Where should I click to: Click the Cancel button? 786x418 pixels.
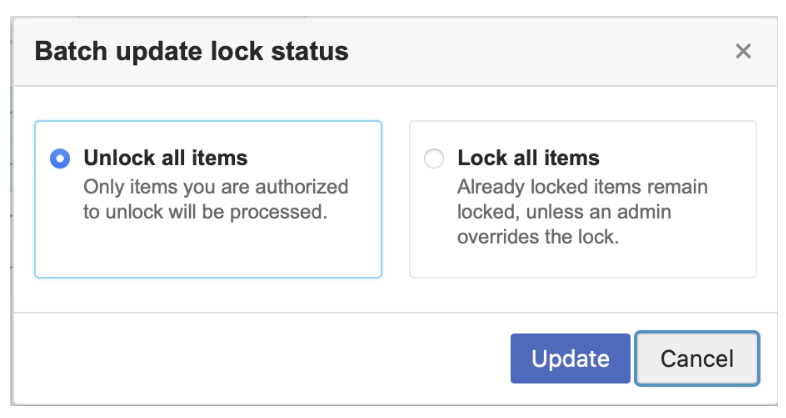click(x=697, y=358)
